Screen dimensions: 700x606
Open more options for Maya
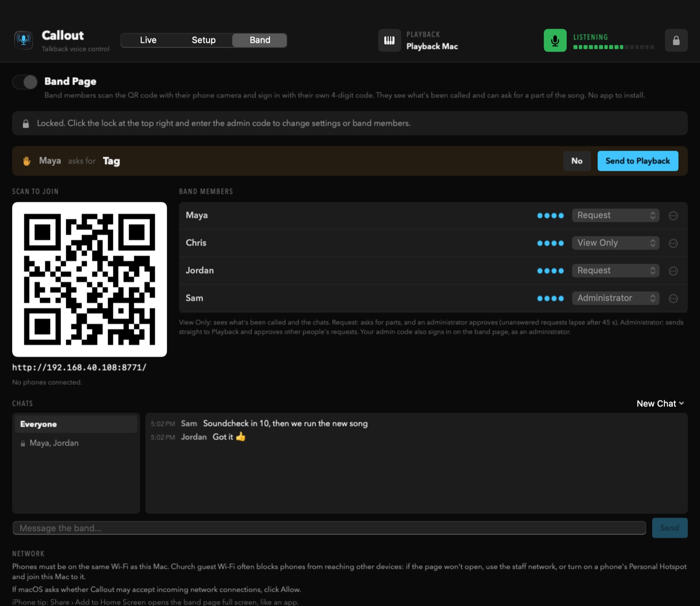click(673, 215)
